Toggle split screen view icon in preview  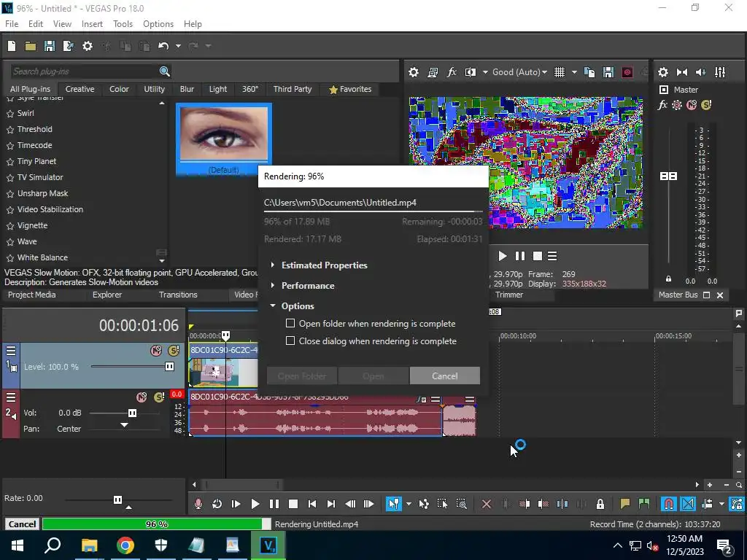point(471,72)
